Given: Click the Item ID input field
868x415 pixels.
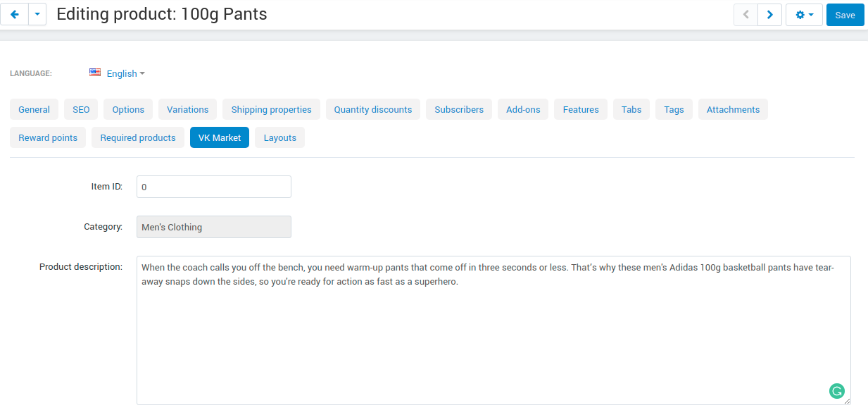Looking at the screenshot, I should tap(214, 187).
